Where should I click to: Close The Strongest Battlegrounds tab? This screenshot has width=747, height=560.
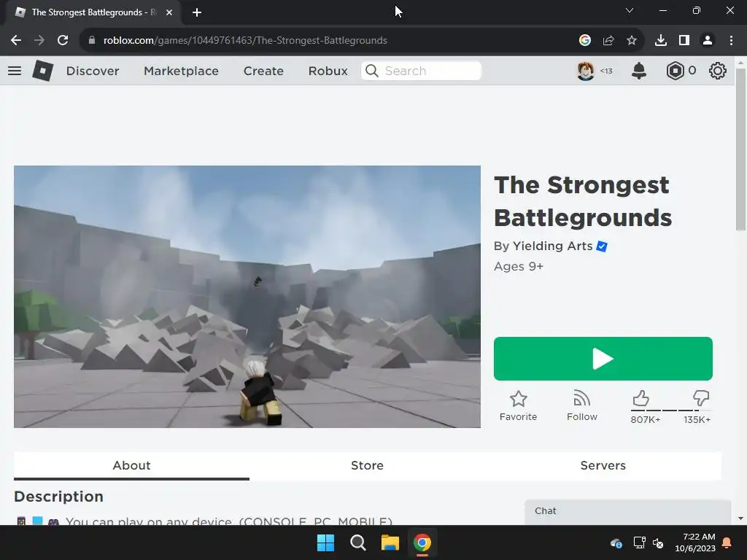click(169, 12)
